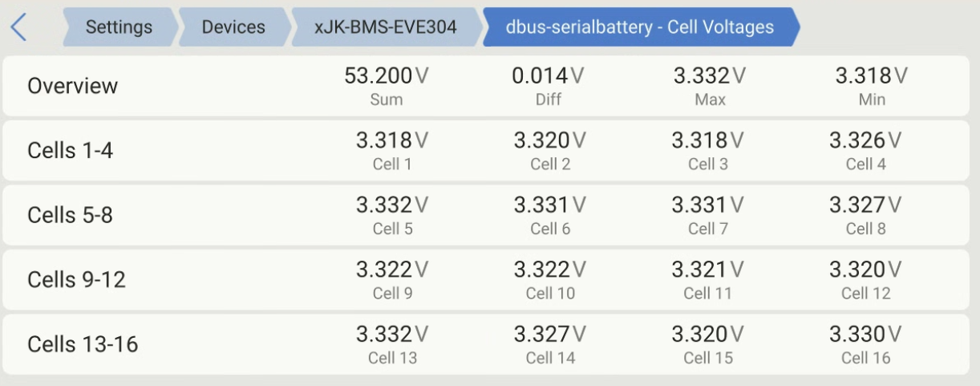Go to the Settings breadcrumb
980x386 pixels.
[119, 27]
